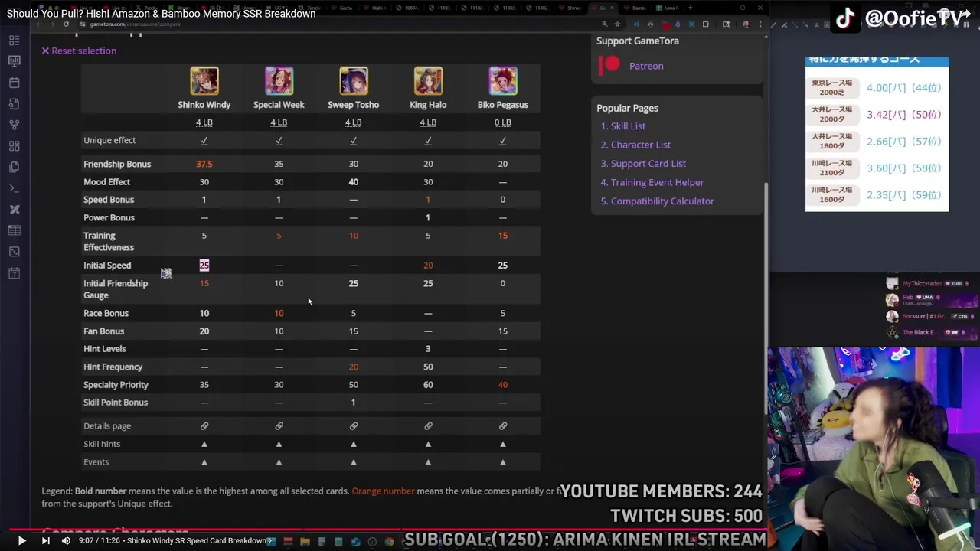This screenshot has height=551, width=980.
Task: Toggle Special Week unique effect checkmark
Action: click(279, 140)
